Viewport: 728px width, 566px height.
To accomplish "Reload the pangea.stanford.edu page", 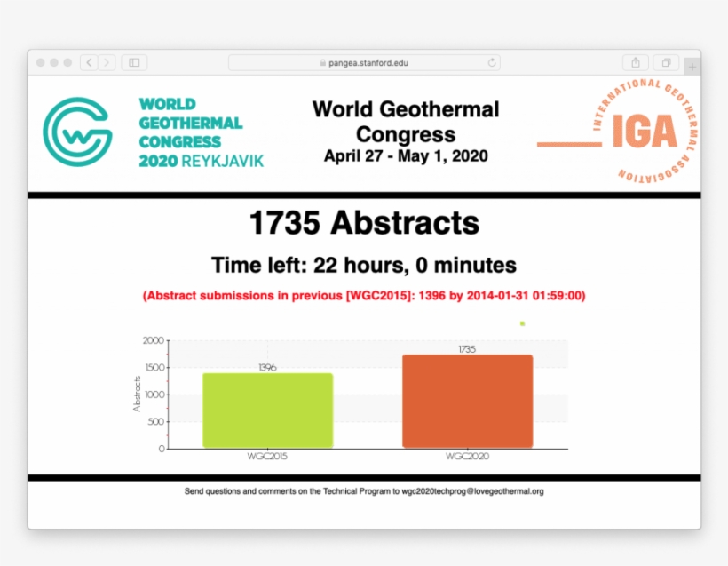I will (491, 62).
